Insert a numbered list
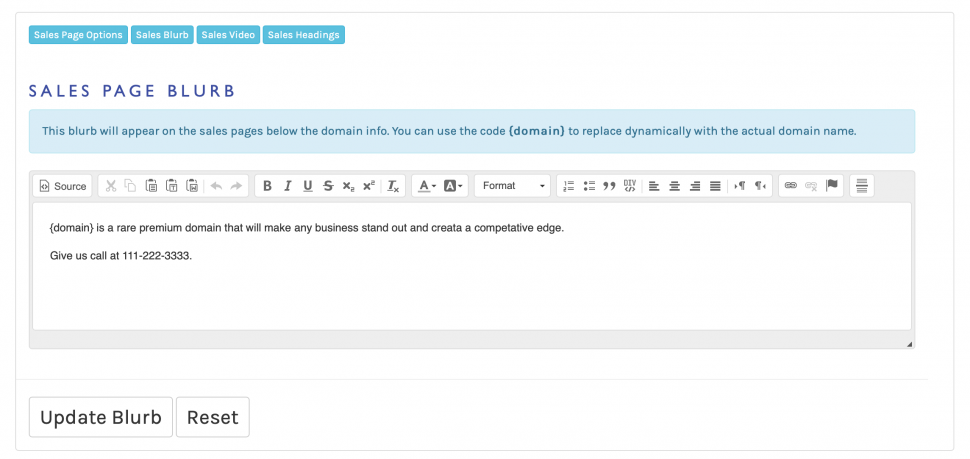 (569, 186)
